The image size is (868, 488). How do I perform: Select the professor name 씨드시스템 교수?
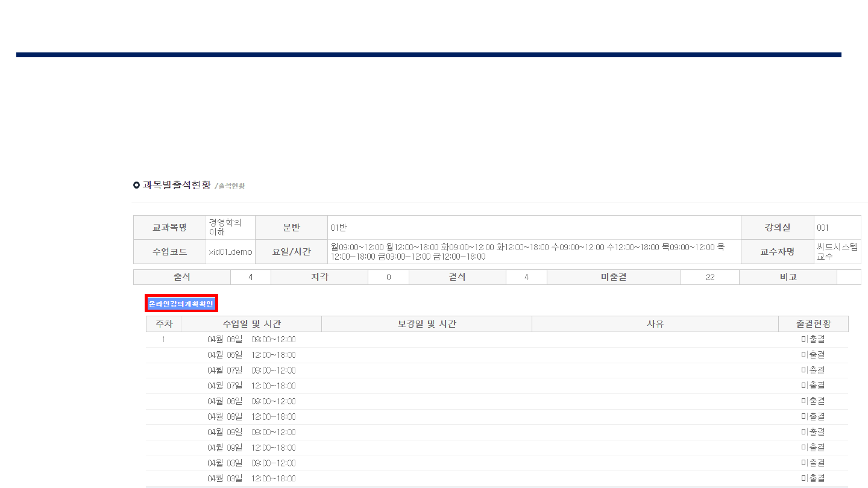point(837,252)
